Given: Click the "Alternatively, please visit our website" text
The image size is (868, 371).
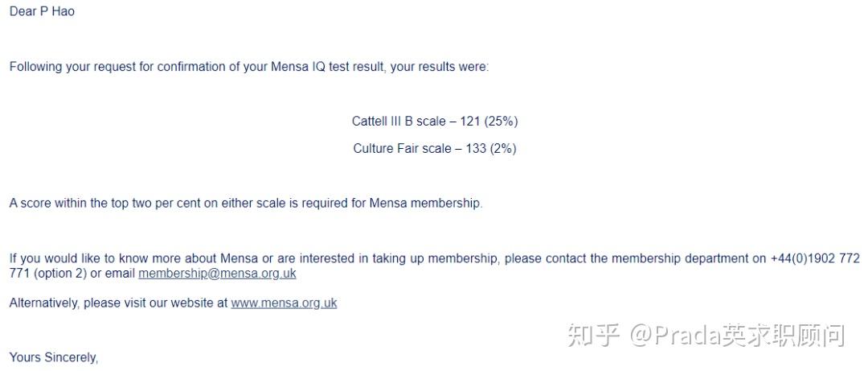Looking at the screenshot, I should pos(118,303).
